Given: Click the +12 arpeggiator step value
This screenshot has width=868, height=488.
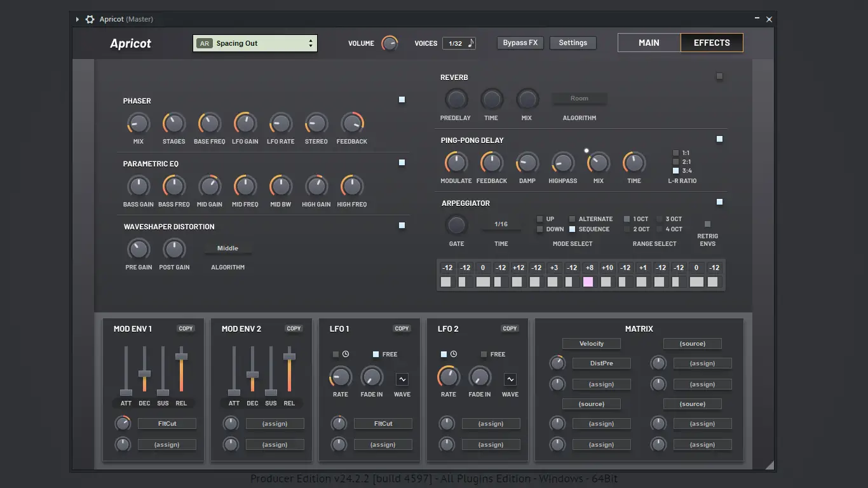Looking at the screenshot, I should (519, 268).
